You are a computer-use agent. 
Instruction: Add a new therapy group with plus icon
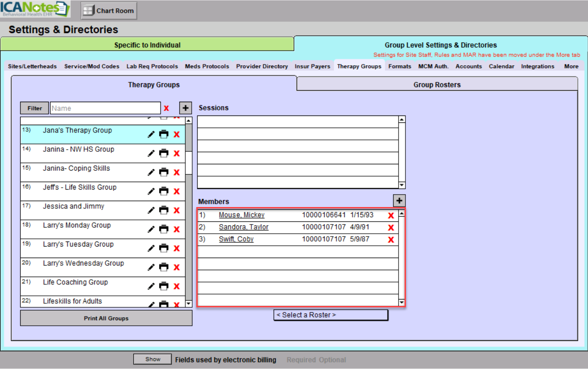[x=185, y=108]
